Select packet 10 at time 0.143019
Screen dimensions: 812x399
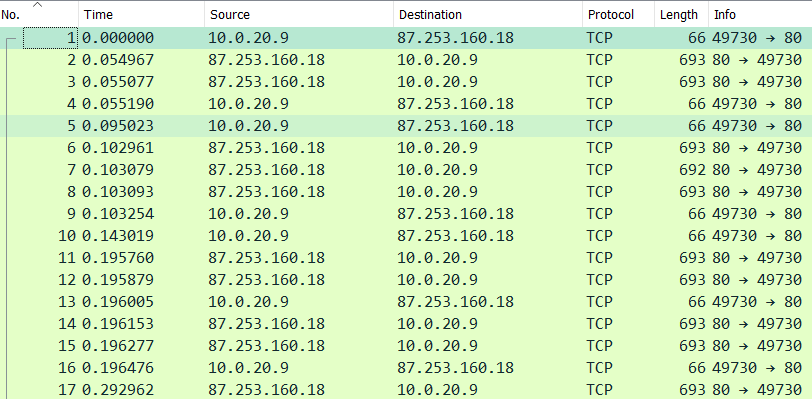tap(406, 236)
